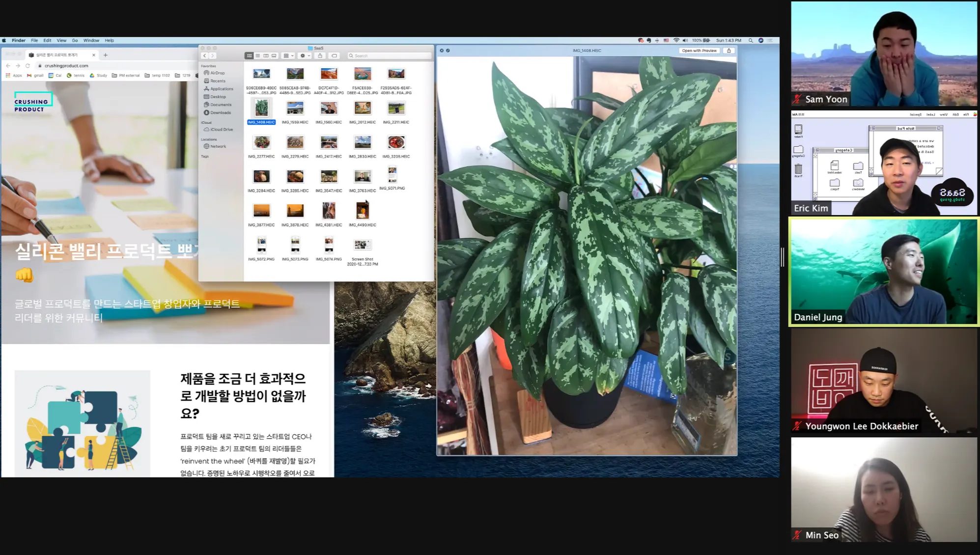Open Downloads folder in sidebar
Image resolution: width=980 pixels, height=555 pixels.
pyautogui.click(x=220, y=112)
